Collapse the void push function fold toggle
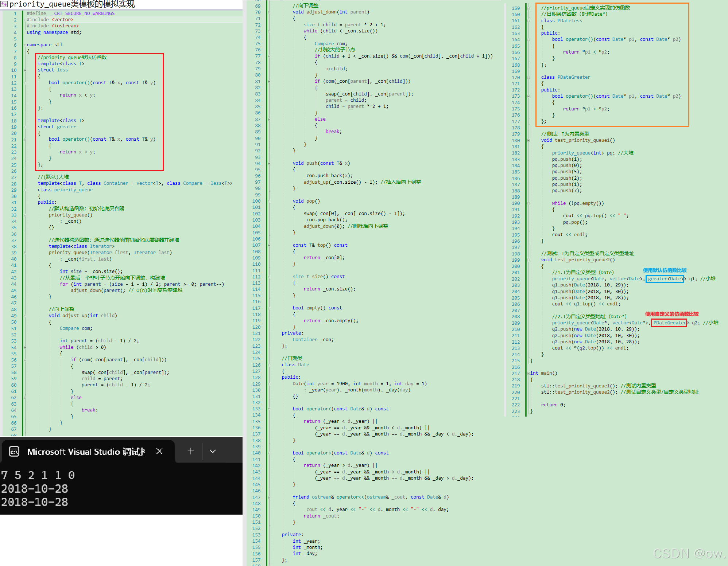The image size is (728, 566). pyautogui.click(x=269, y=163)
